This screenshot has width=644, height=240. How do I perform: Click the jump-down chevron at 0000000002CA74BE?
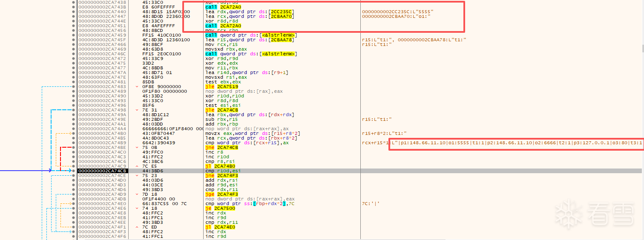point(137,147)
